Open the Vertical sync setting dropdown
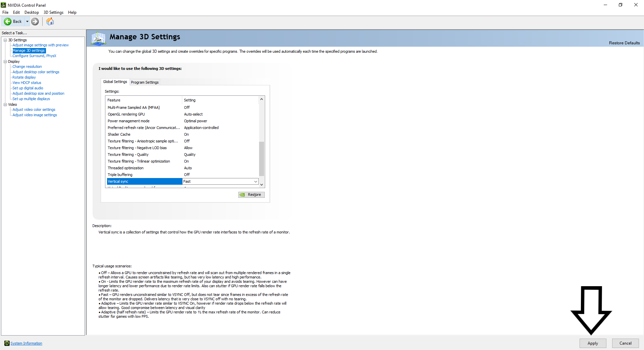This screenshot has width=644, height=350. coord(255,181)
